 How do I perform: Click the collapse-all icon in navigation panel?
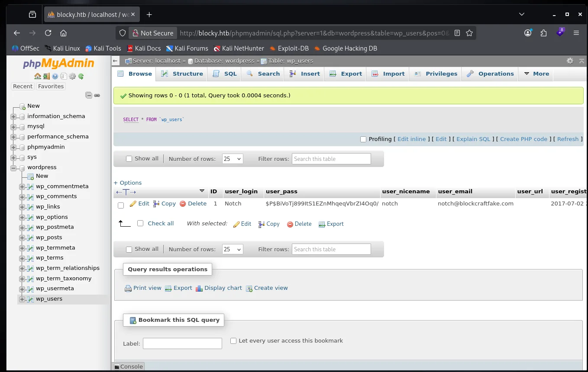tap(89, 95)
